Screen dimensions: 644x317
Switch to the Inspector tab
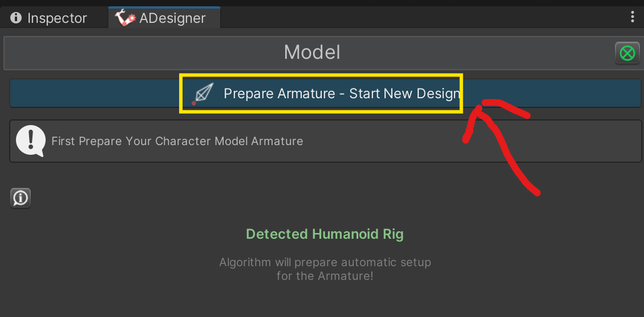[49, 18]
